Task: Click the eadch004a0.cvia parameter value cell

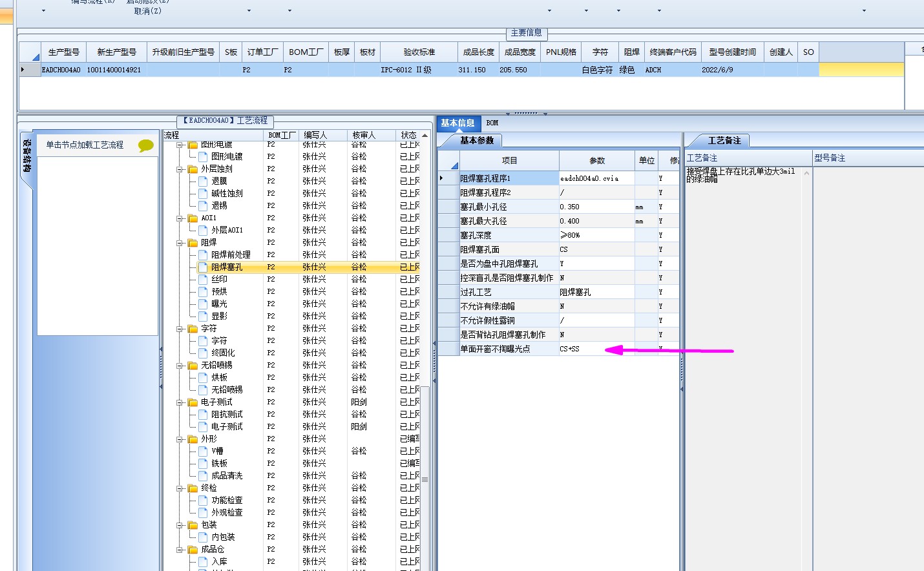Action: [x=597, y=178]
